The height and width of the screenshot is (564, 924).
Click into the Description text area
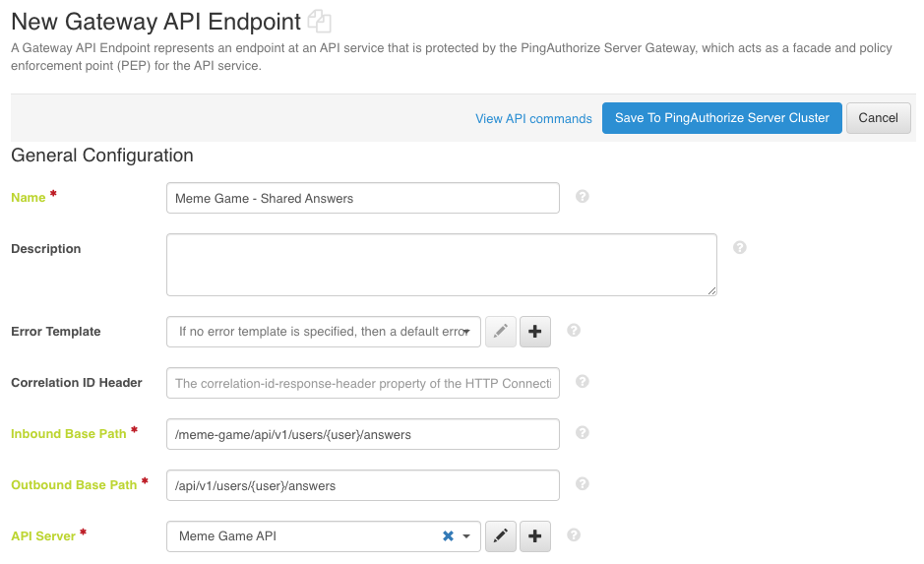441,264
